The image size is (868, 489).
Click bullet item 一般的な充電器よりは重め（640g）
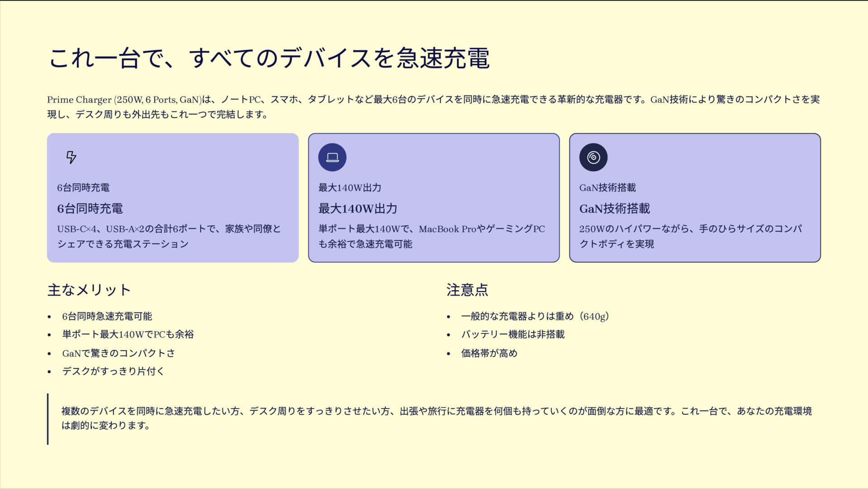pos(535,316)
